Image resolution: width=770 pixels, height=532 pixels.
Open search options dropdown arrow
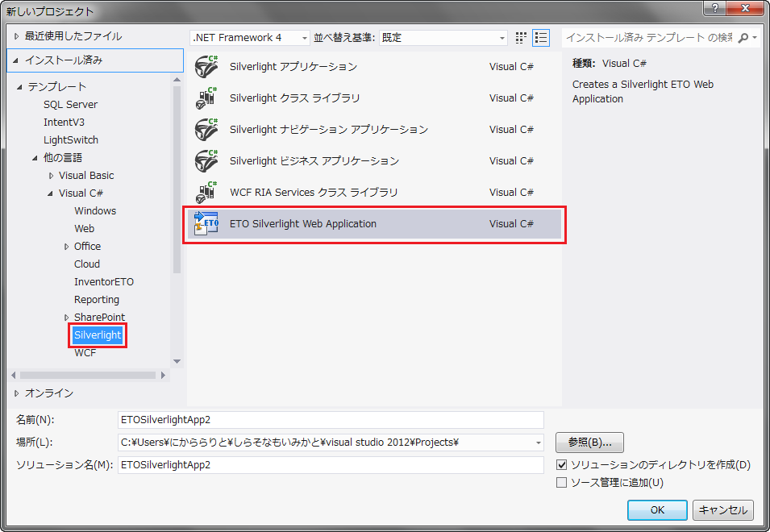point(755,38)
